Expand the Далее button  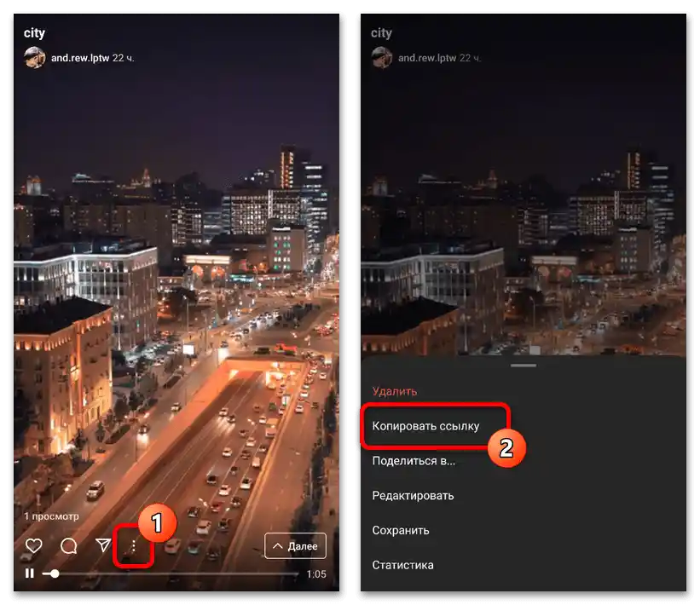pos(295,545)
